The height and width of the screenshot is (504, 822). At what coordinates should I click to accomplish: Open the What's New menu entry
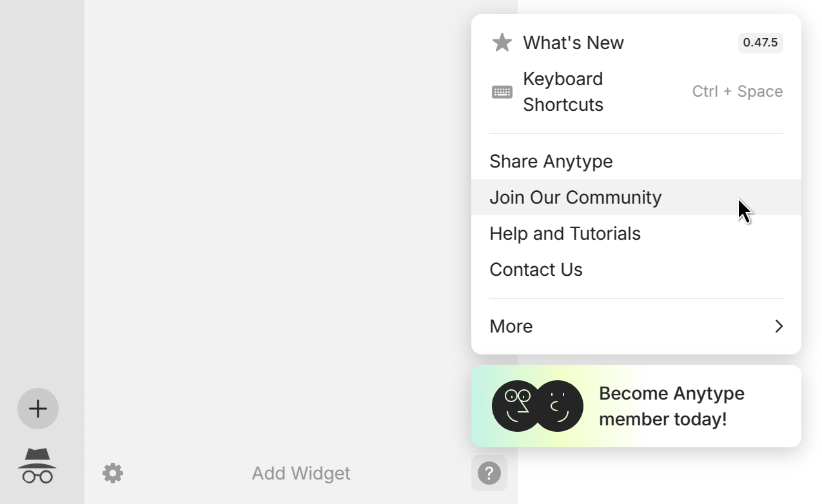(573, 43)
